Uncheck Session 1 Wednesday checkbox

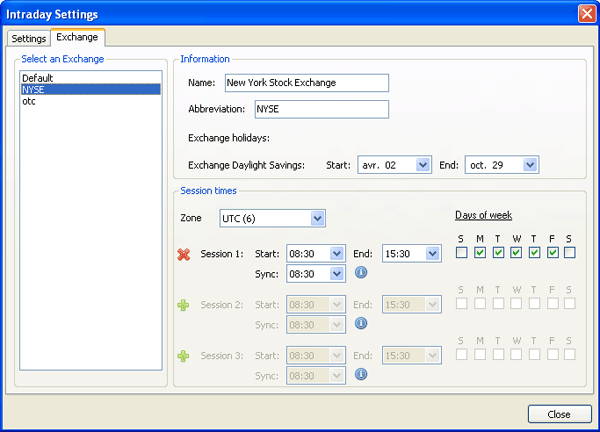(516, 253)
